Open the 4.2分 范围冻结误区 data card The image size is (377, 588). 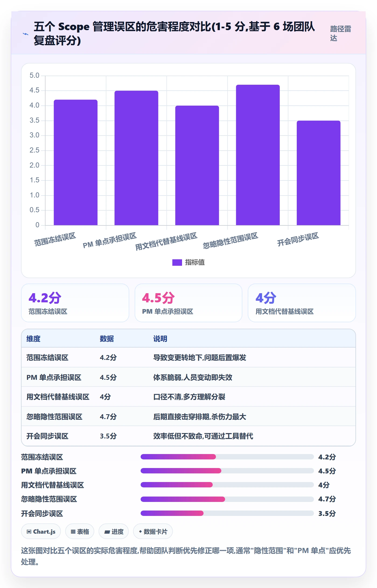[x=75, y=303]
